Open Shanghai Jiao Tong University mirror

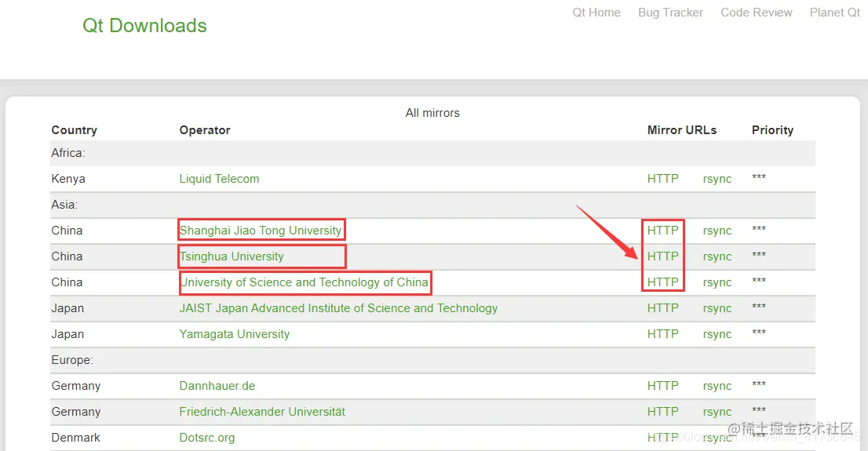coord(261,230)
